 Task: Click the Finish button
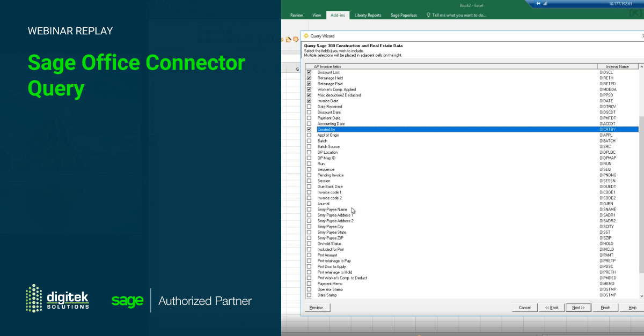(605, 308)
